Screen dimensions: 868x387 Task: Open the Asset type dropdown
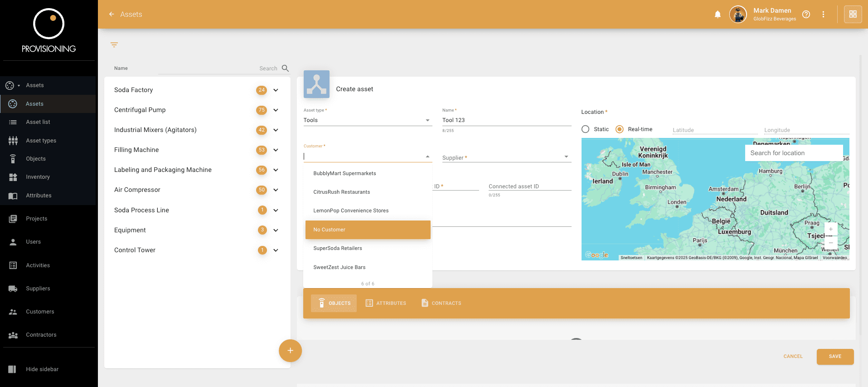click(368, 120)
